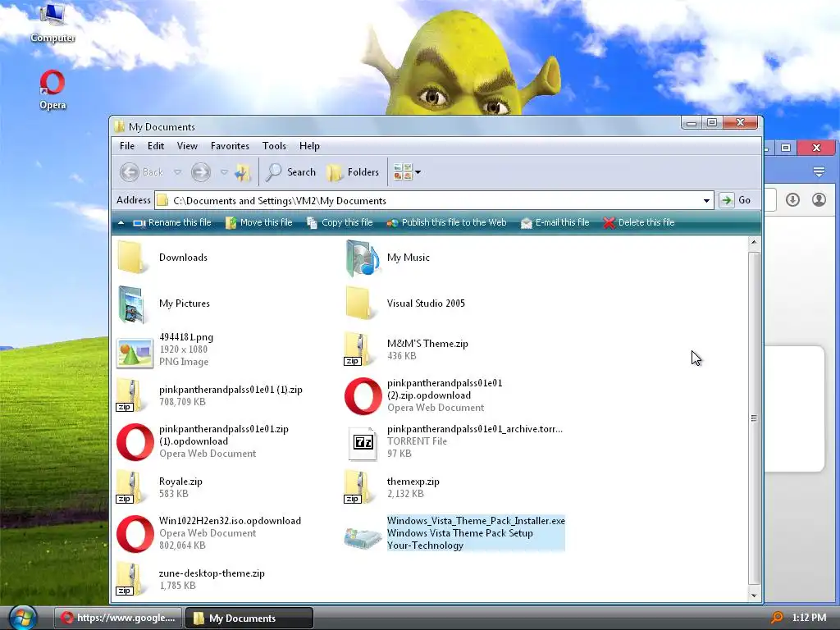Screen dimensions: 840x630
Task: Click the search tray icon near clock
Action: click(777, 618)
